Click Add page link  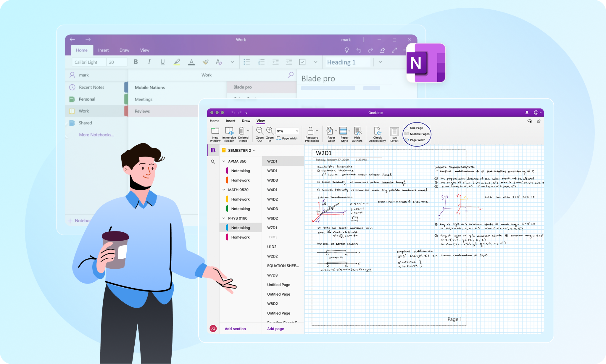tap(275, 328)
